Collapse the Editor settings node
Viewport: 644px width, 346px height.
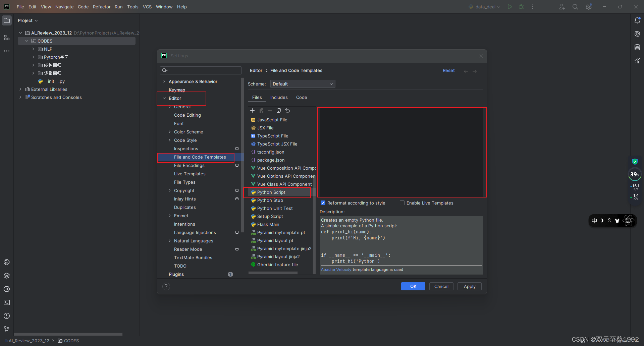(164, 98)
